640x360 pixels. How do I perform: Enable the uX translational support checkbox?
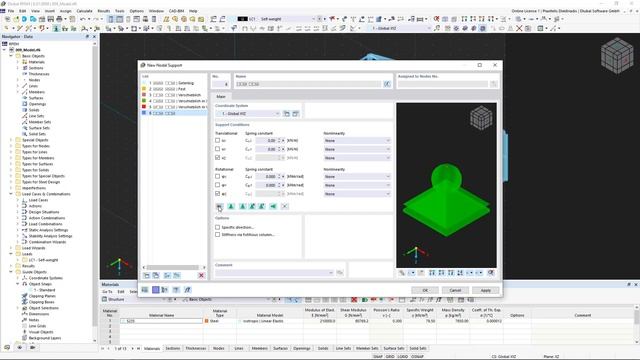tap(218, 140)
